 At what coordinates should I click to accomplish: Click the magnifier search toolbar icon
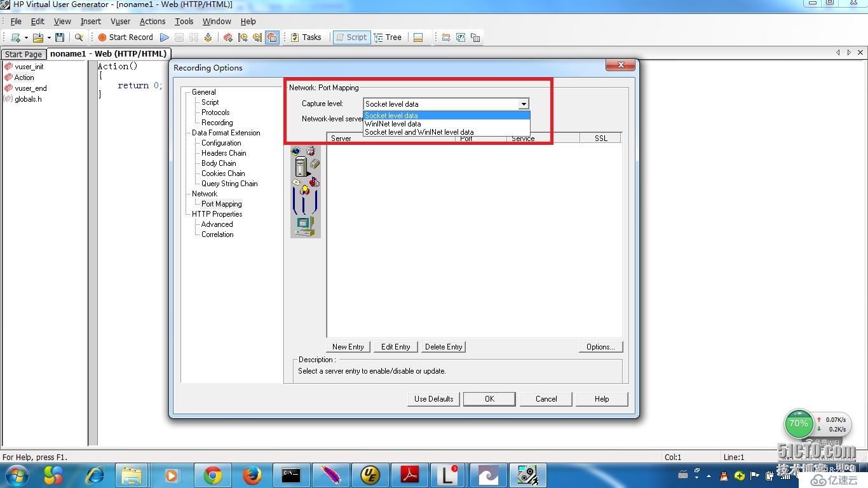(79, 37)
